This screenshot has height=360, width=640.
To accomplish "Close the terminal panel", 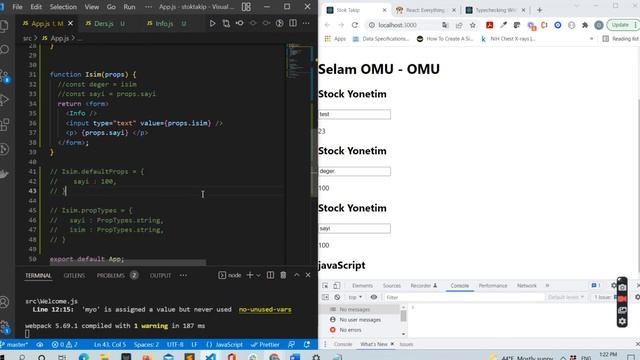I will click(x=308, y=275).
